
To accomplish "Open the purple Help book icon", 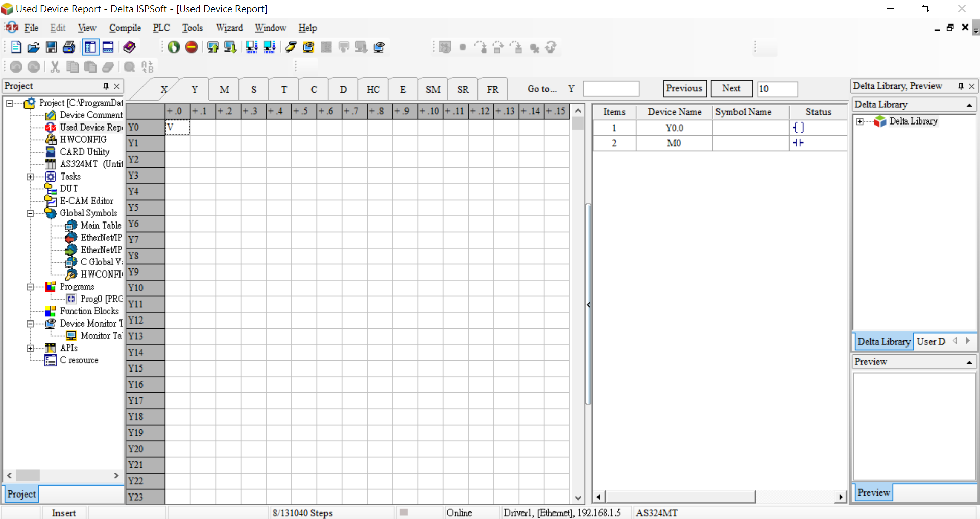I will (x=130, y=47).
